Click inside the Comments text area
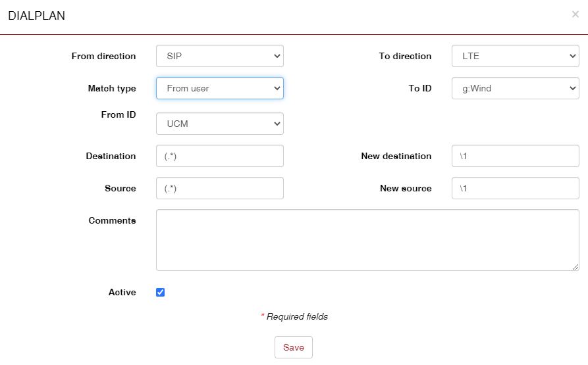Screen dimensions: 588x365 tap(367, 240)
